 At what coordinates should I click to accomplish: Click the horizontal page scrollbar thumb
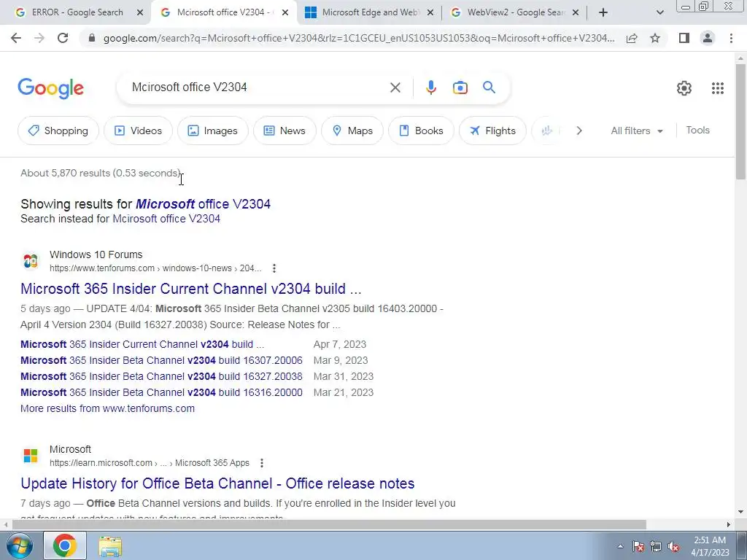329,525
